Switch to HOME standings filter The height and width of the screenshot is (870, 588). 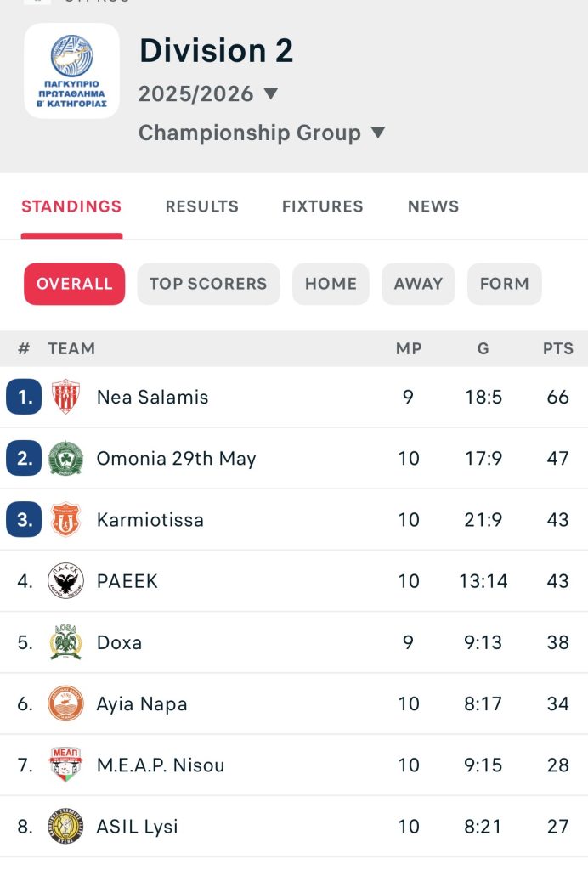331,284
